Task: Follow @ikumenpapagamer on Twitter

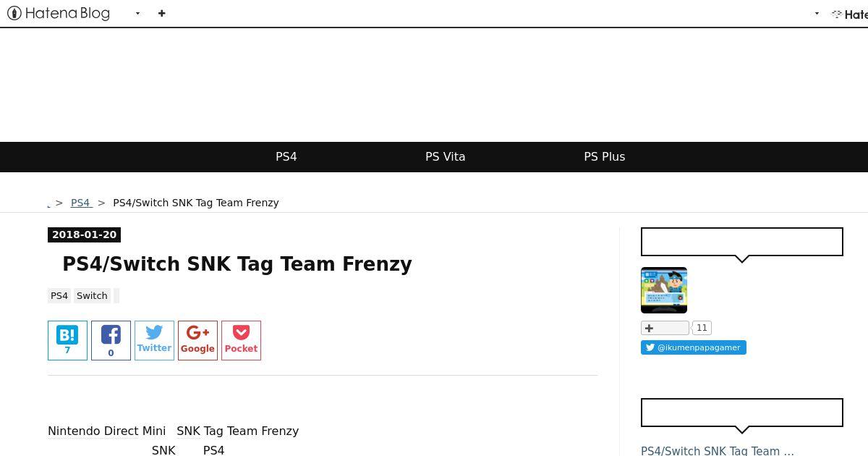Action: click(x=693, y=347)
